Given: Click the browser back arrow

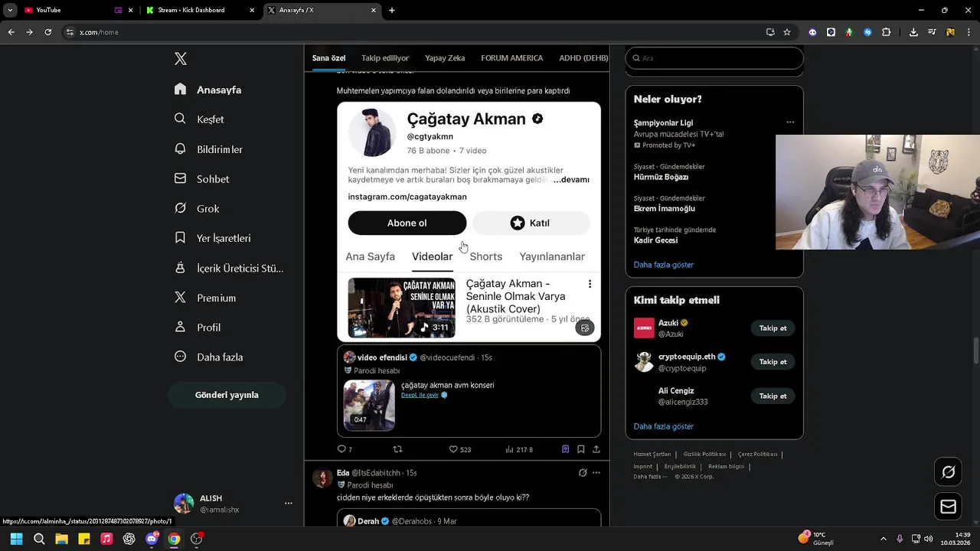Looking at the screenshot, I should [11, 32].
